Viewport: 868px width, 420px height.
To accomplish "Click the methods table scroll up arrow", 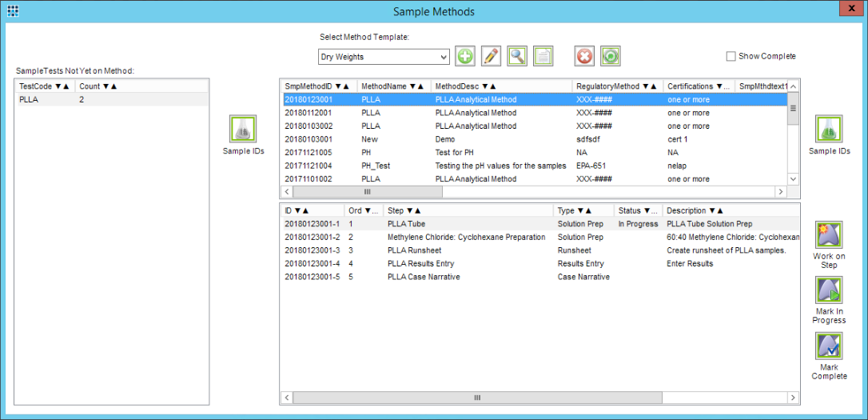I will 793,86.
